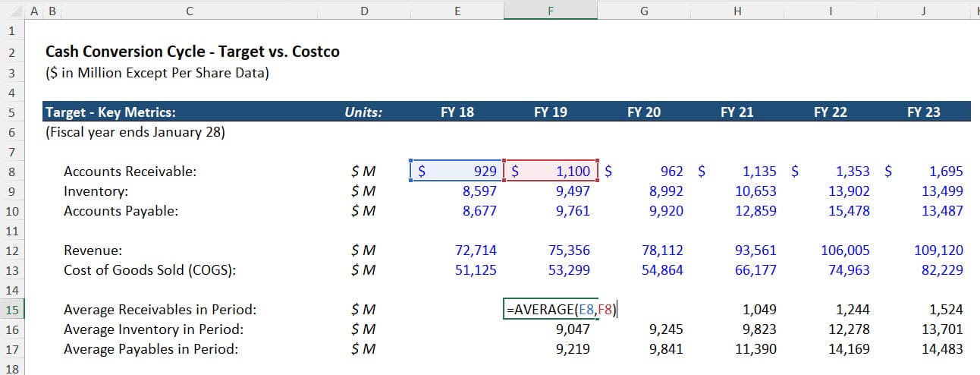
Task: Select column C header
Action: pos(189,11)
